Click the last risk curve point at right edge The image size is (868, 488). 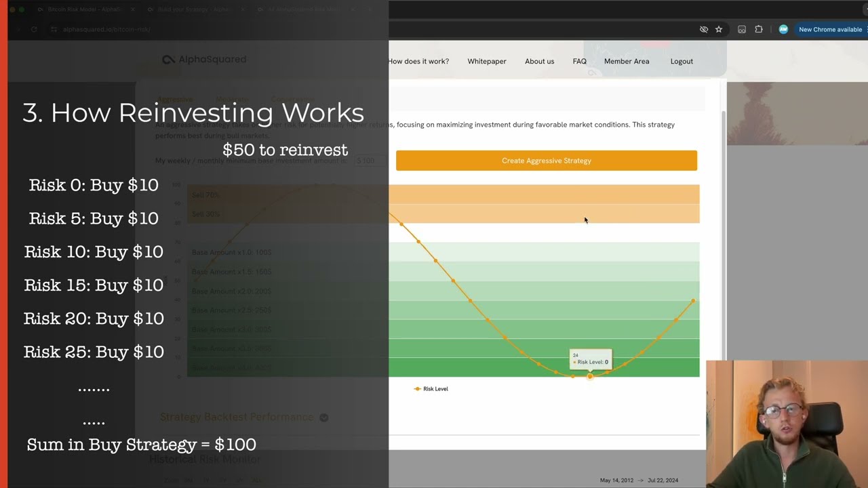tap(694, 301)
